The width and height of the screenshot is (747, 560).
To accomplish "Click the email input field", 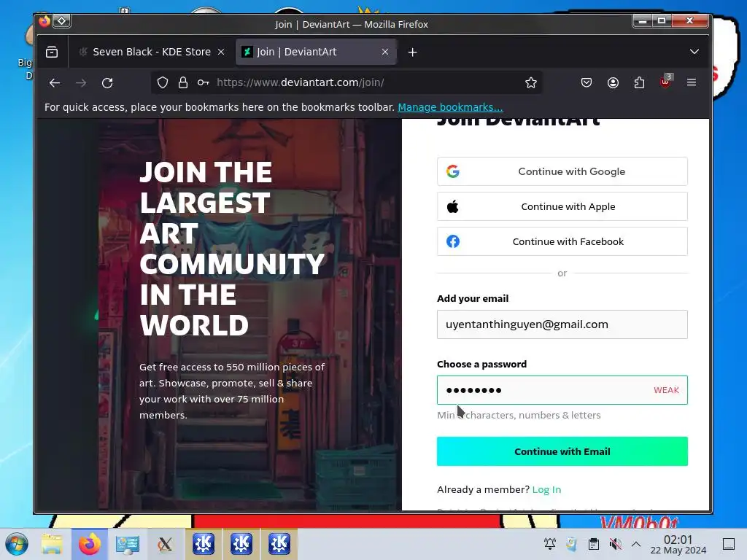I will click(x=562, y=324).
